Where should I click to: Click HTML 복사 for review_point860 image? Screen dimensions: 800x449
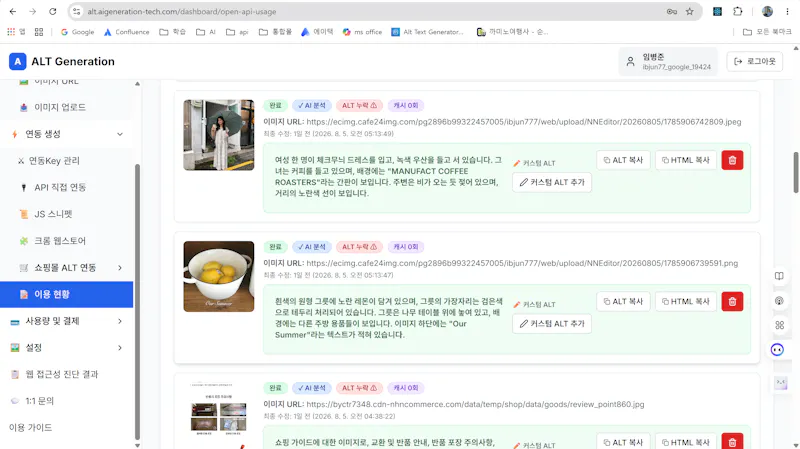point(686,442)
